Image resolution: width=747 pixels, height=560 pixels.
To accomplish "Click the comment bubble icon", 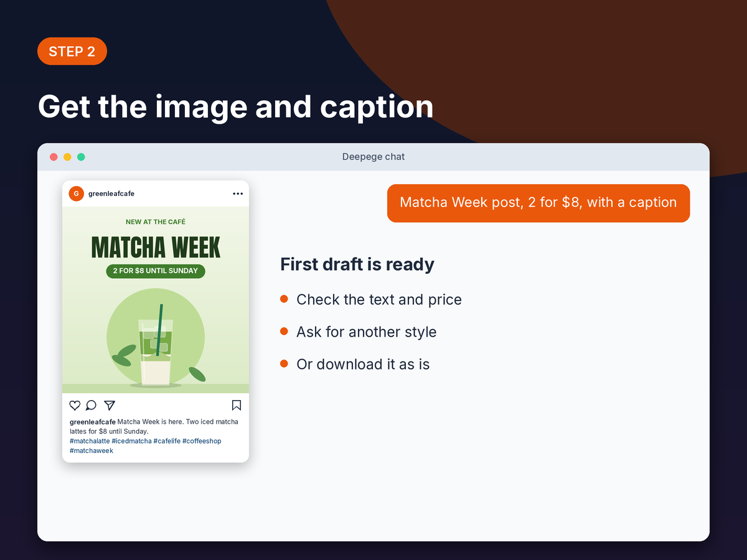I will coord(91,406).
